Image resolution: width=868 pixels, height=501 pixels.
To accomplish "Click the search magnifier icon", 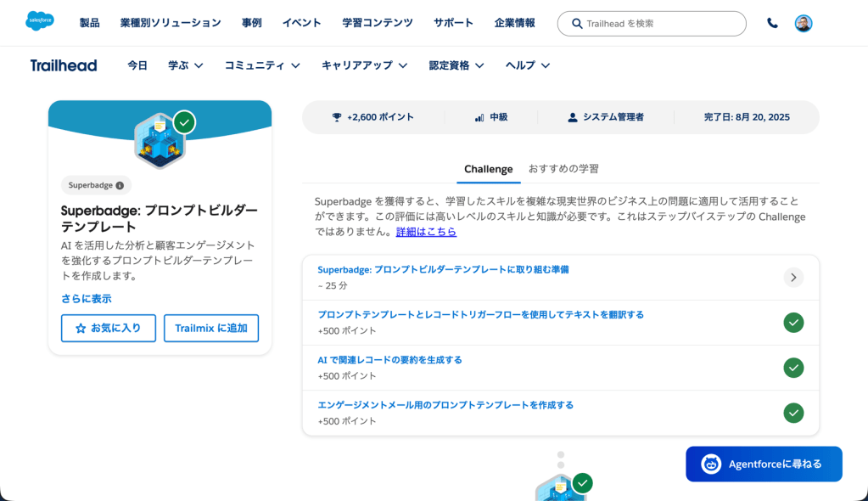I will [x=577, y=24].
